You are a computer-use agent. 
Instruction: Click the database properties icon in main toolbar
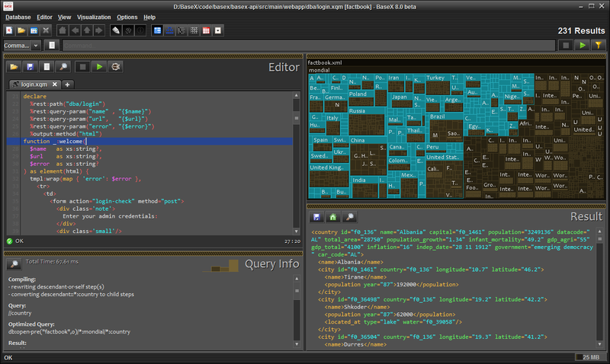34,30
